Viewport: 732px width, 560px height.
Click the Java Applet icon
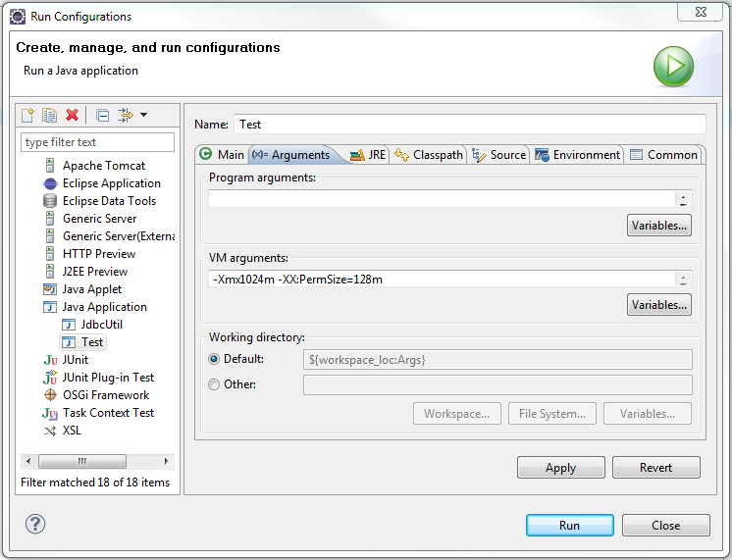tap(50, 289)
